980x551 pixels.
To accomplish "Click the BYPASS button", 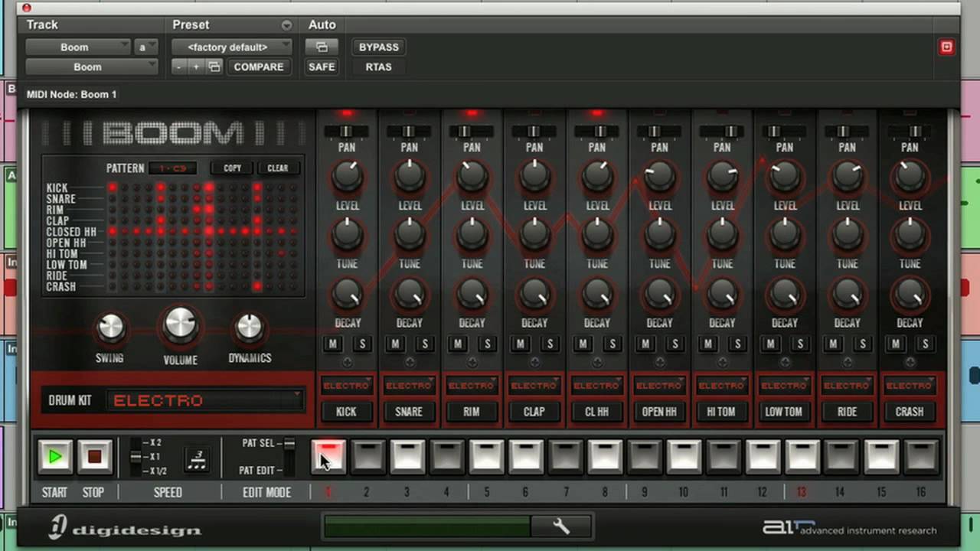I will [379, 47].
